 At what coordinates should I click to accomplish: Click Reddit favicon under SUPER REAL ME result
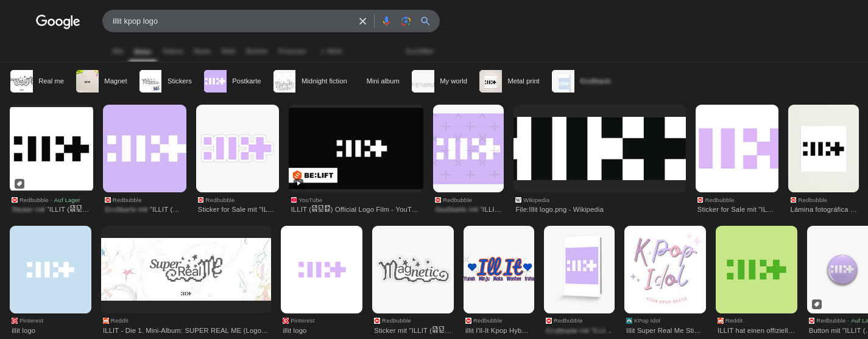106,321
